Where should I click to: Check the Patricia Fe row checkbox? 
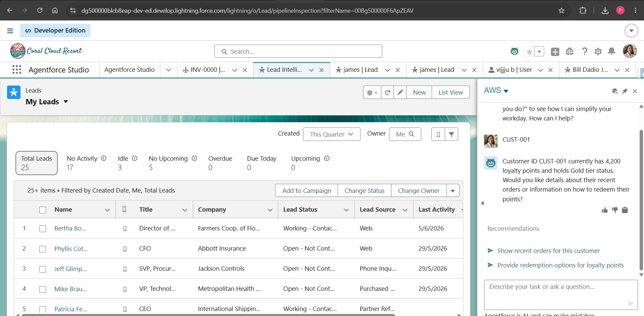[43, 309]
